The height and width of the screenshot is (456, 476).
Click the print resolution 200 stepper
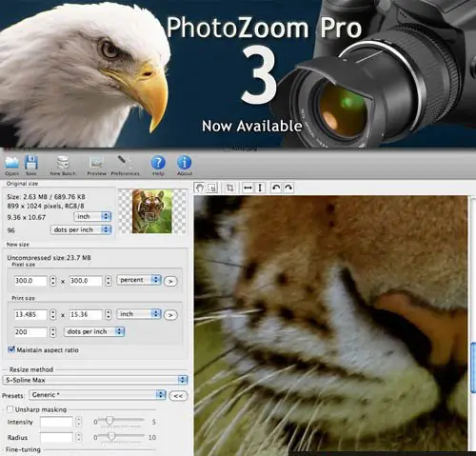pyautogui.click(x=53, y=332)
